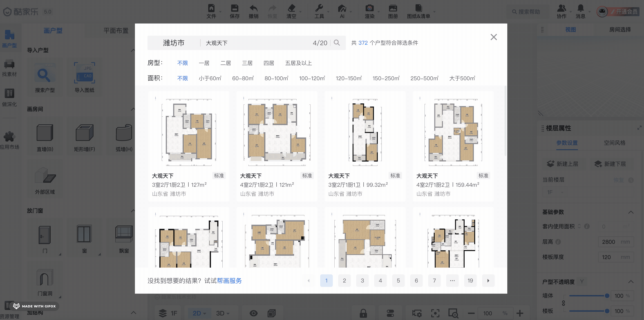Image resolution: width=644 pixels, height=320 pixels.
Task: Go to page 2 of results
Action: (344, 280)
